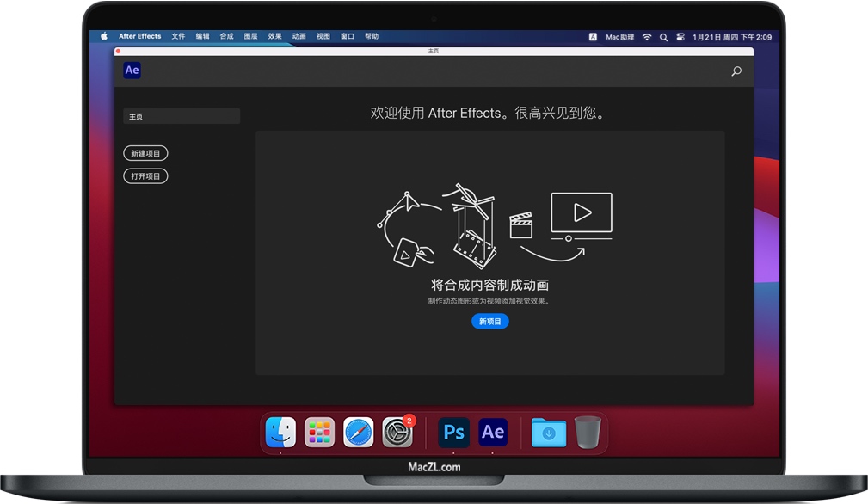
Task: Click the Ae logo in the home screen
Action: tap(131, 70)
